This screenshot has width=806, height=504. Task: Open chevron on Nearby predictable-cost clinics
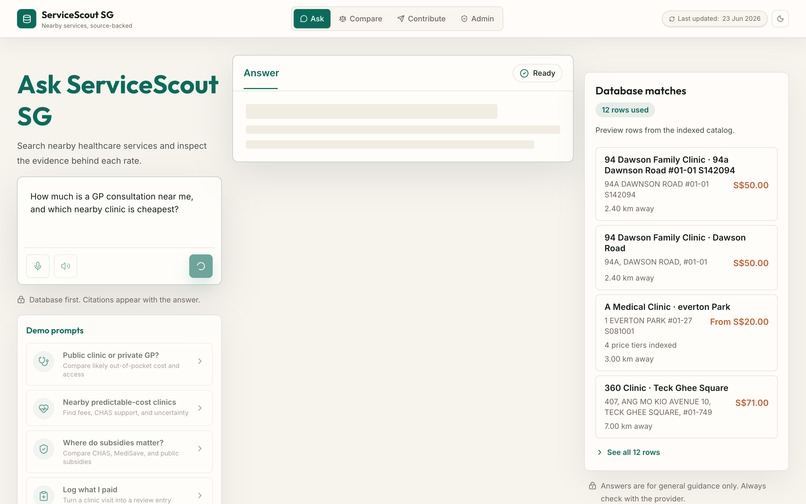pos(200,408)
